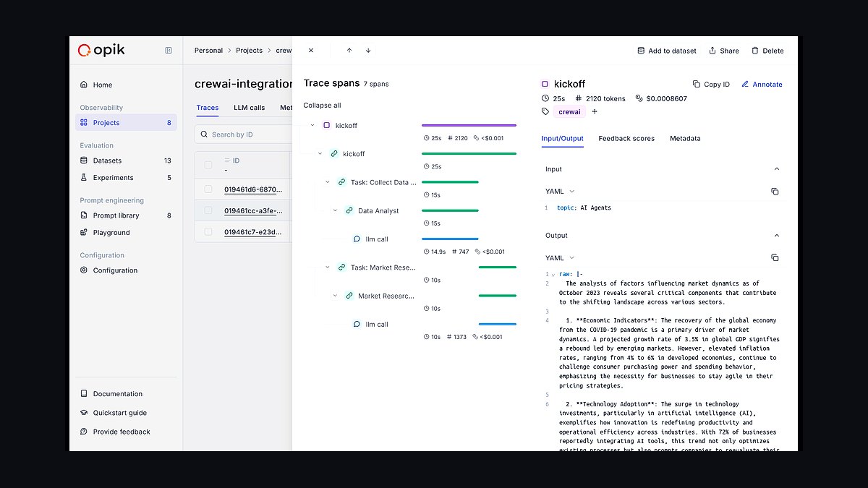868x488 pixels.
Task: Click the Datasets database icon
Action: (84, 160)
